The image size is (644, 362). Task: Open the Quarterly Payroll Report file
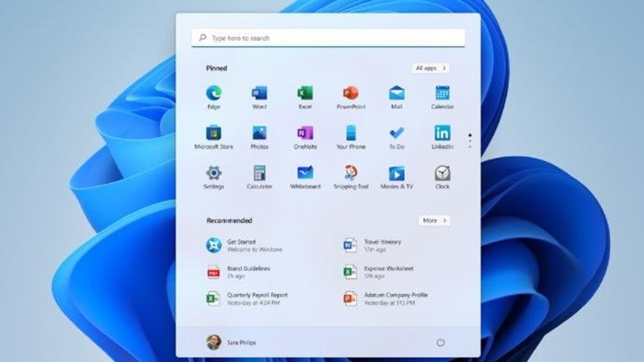257,299
